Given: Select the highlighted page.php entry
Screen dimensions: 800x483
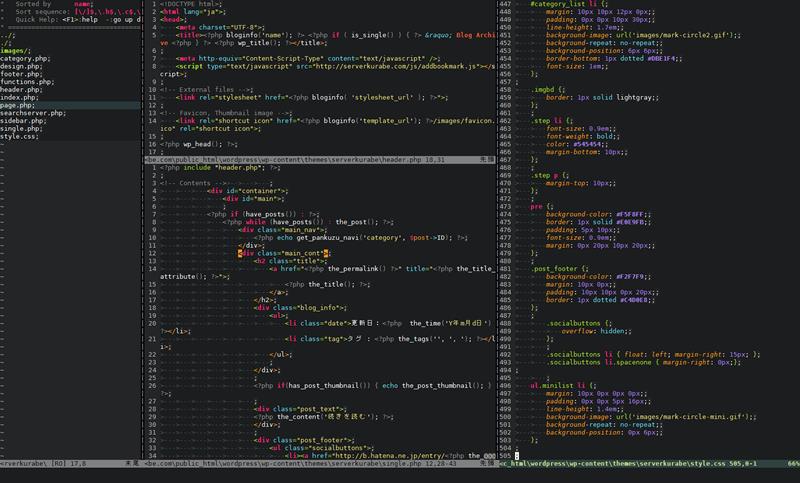Looking at the screenshot, I should (x=70, y=105).
